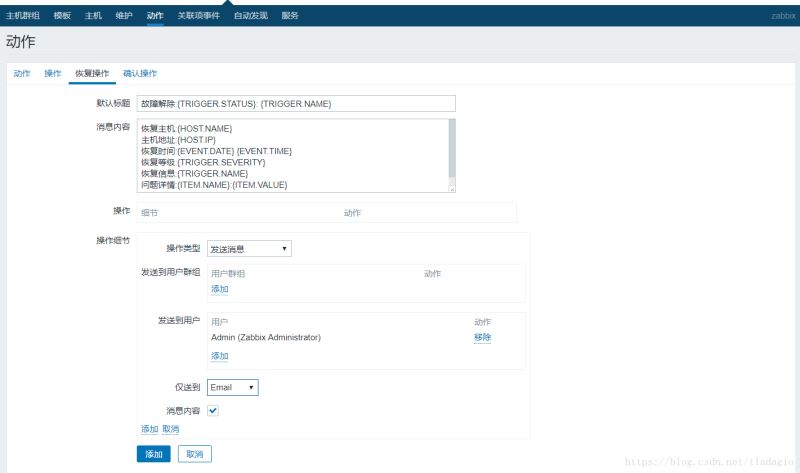800x473 pixels.
Task: Toggle the 消息内容 checkbox
Action: [x=213, y=410]
